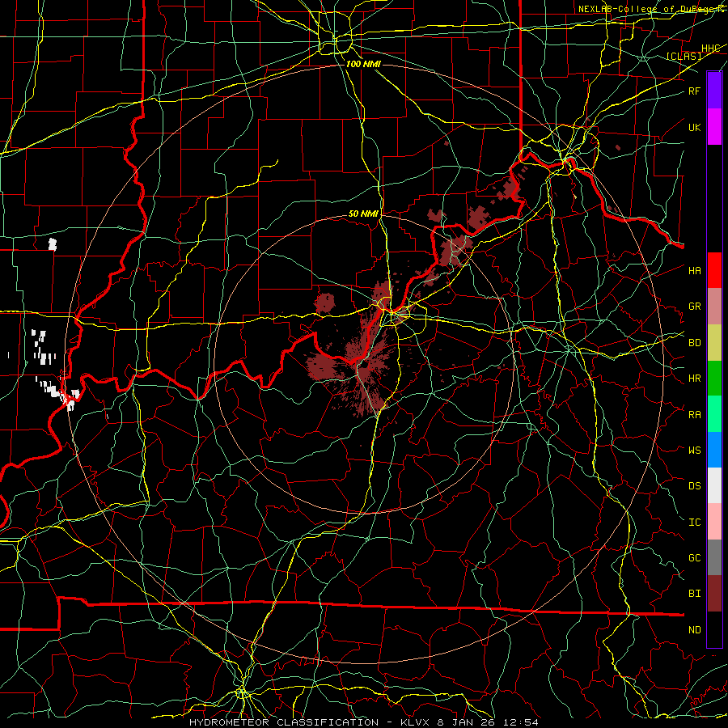
Task: Click the HHC product code label
Action: (x=711, y=49)
